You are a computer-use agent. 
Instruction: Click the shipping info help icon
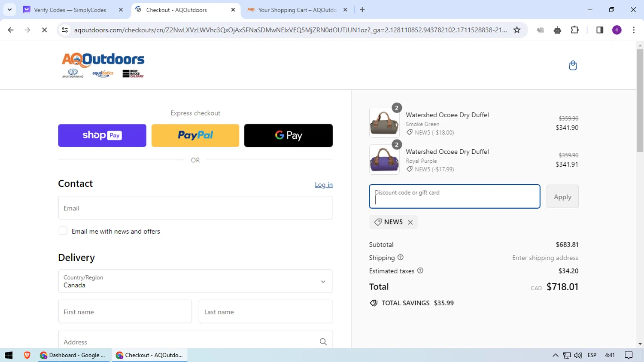click(401, 258)
